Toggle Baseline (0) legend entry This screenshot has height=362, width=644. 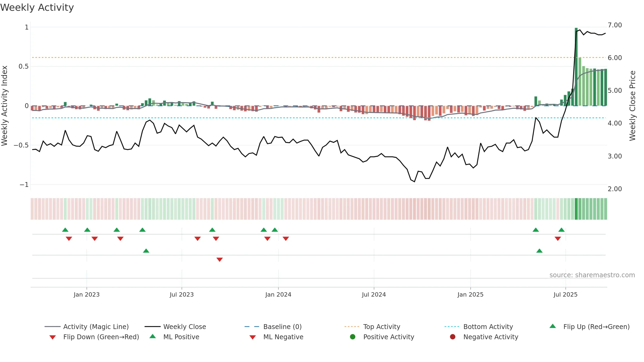click(x=273, y=327)
